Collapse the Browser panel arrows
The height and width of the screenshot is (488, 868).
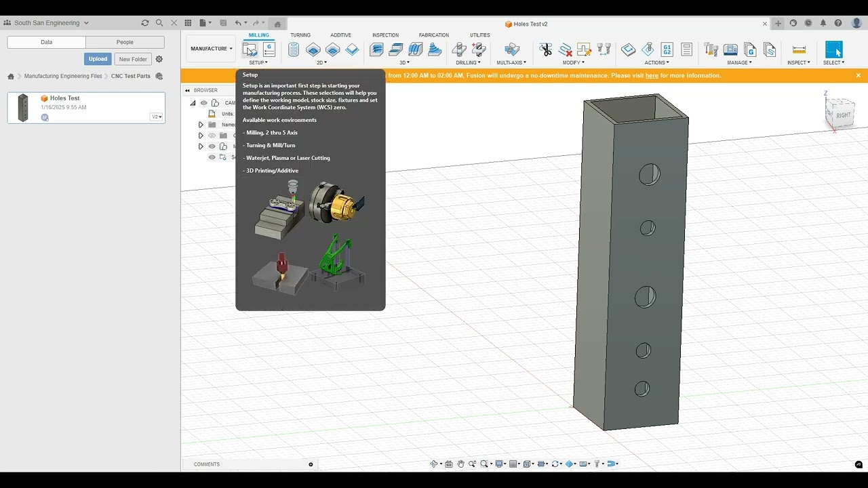click(x=187, y=90)
